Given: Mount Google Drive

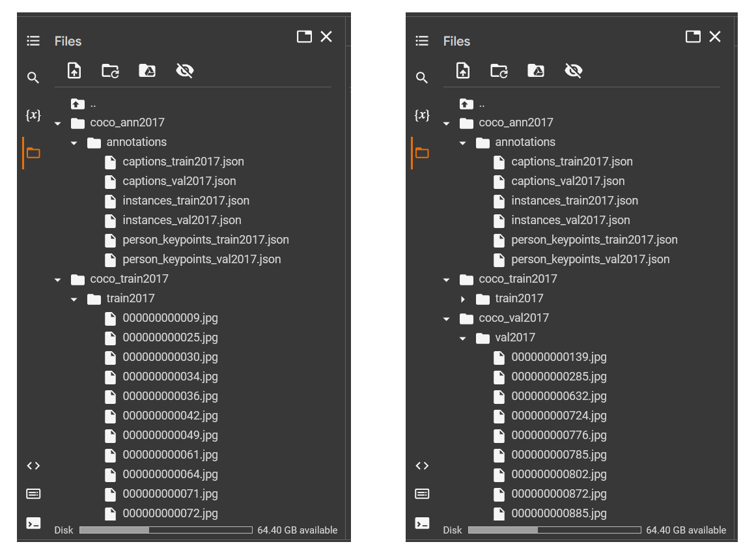Looking at the screenshot, I should [147, 70].
